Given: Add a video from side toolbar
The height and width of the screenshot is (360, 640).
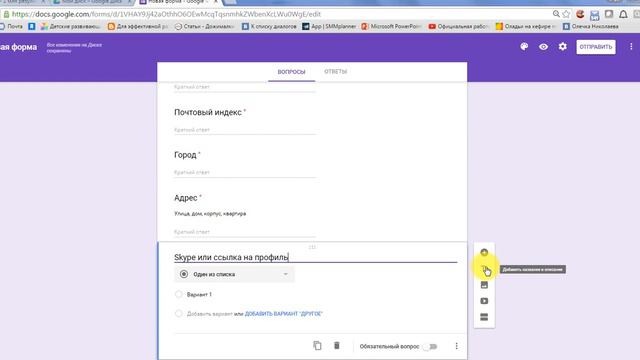Looking at the screenshot, I should (x=484, y=301).
